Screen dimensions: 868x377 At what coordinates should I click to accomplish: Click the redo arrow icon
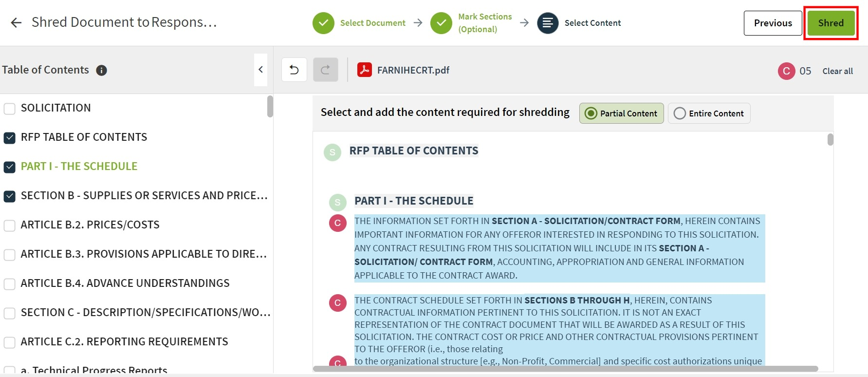click(325, 70)
